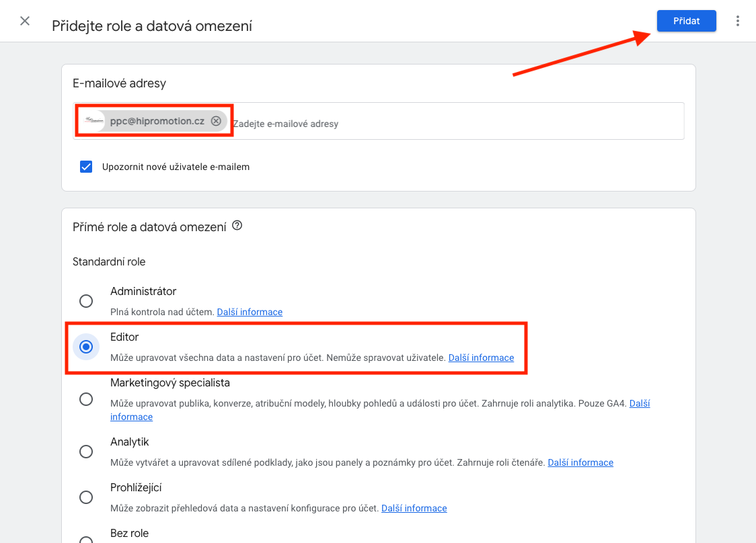Click the help icon beside Přímé role
756x543 pixels.
237,226
